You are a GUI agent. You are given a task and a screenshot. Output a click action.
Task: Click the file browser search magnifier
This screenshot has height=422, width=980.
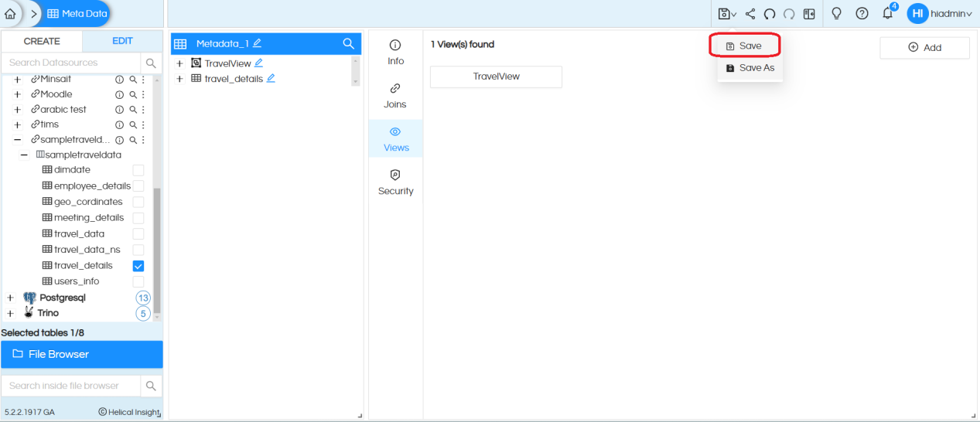click(151, 386)
